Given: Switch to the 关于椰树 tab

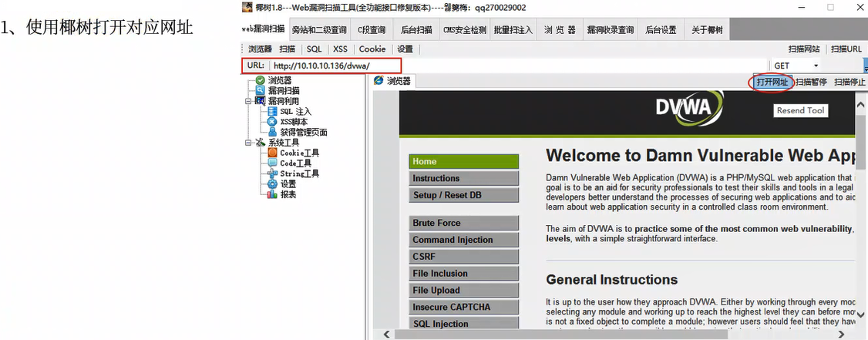Looking at the screenshot, I should (x=707, y=30).
